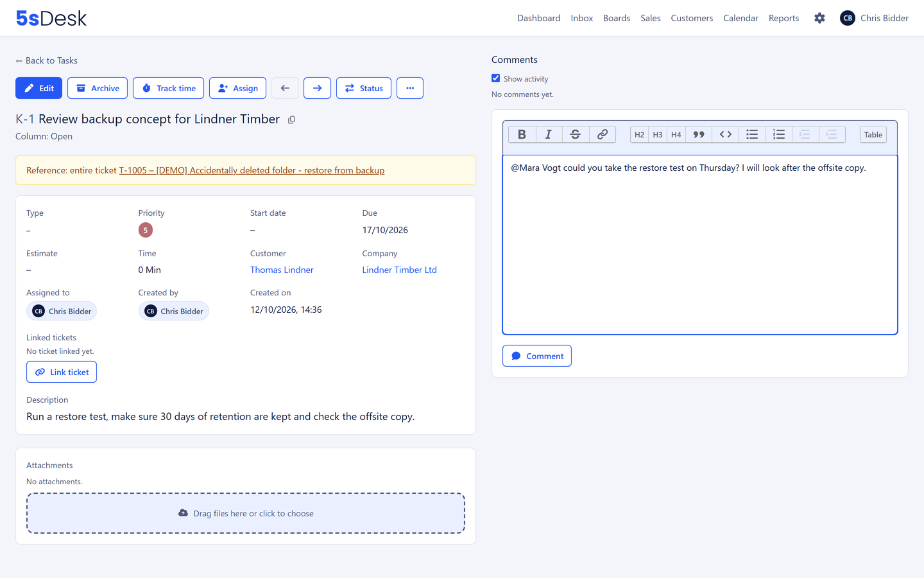Insert a link using the editor toolbar
The height and width of the screenshot is (578, 924).
coord(603,134)
